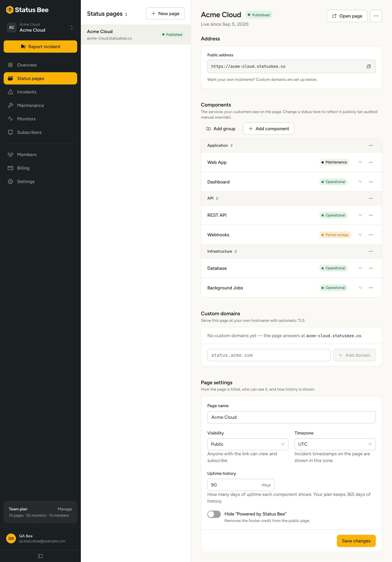The height and width of the screenshot is (562, 392).
Task: Copy the public address with copy icon
Action: point(369,66)
